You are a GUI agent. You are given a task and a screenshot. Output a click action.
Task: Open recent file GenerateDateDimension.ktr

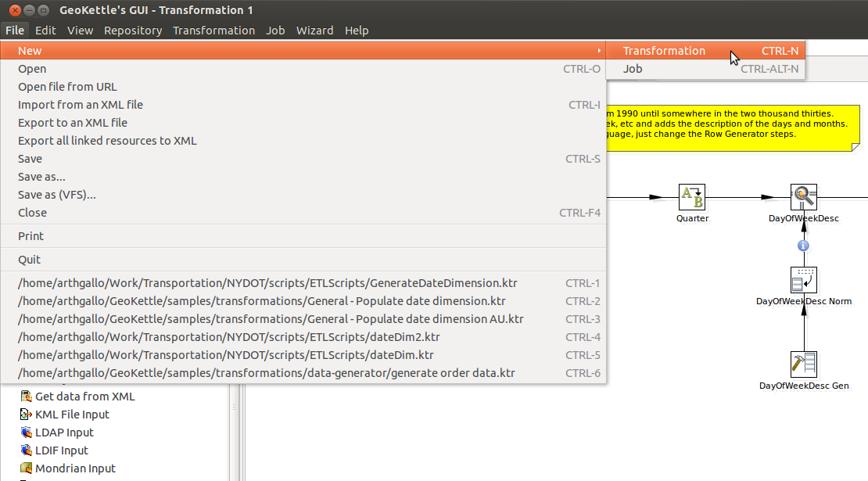[x=303, y=283]
